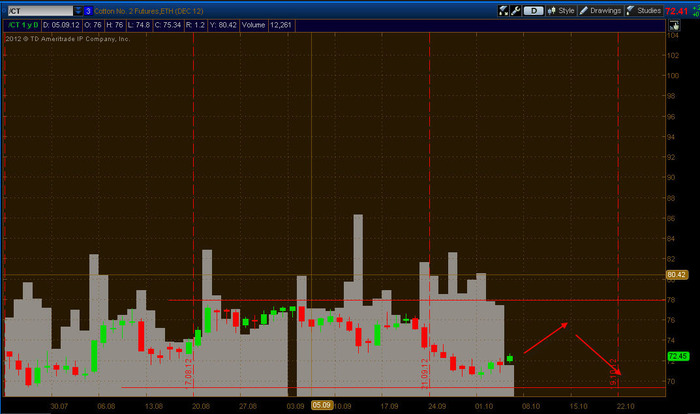Open Drawings pencil tool menu

[x=600, y=11]
